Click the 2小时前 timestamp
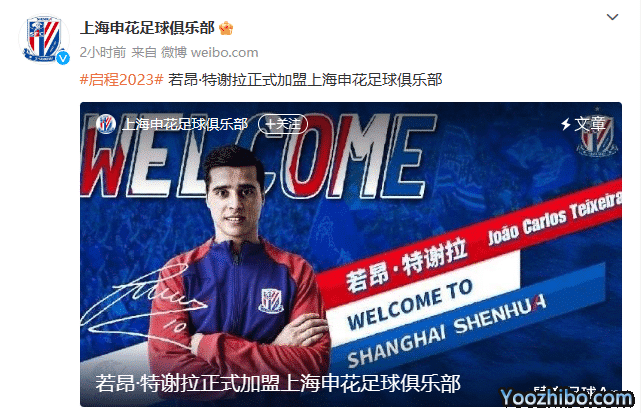The width and height of the screenshot is (641, 413). tap(103, 52)
